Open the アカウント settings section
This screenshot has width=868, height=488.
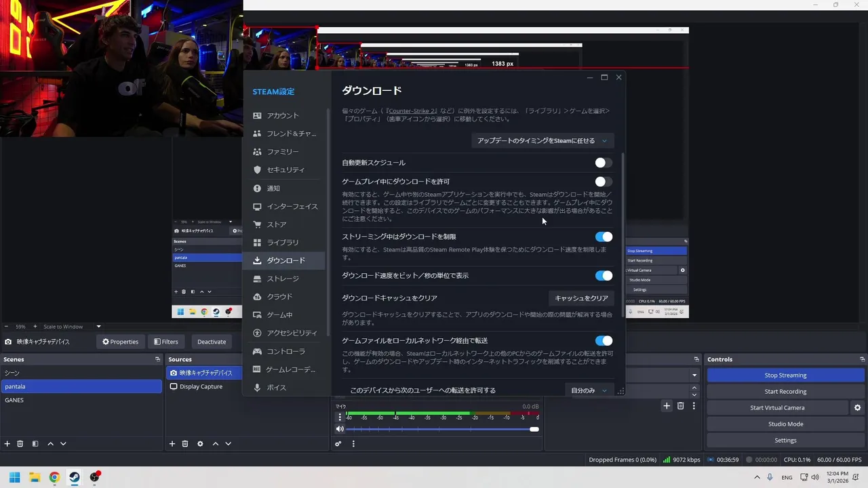[x=283, y=115]
